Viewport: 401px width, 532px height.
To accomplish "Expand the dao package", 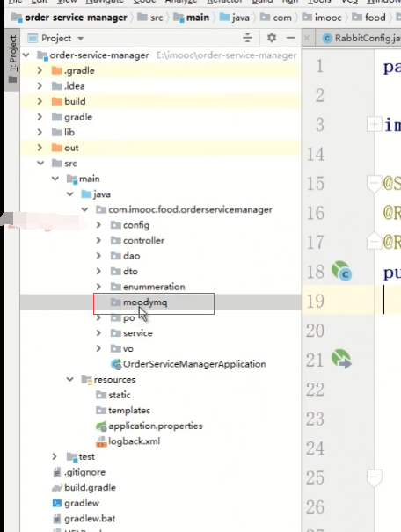I will coord(98,256).
